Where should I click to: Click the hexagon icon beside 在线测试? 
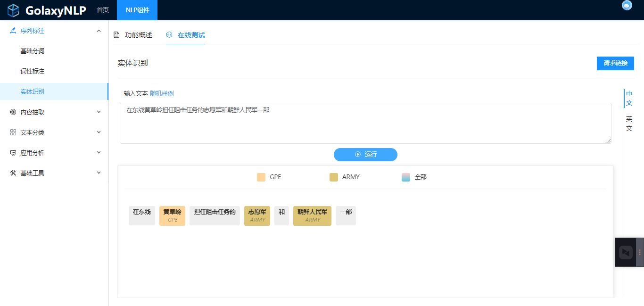coord(169,35)
